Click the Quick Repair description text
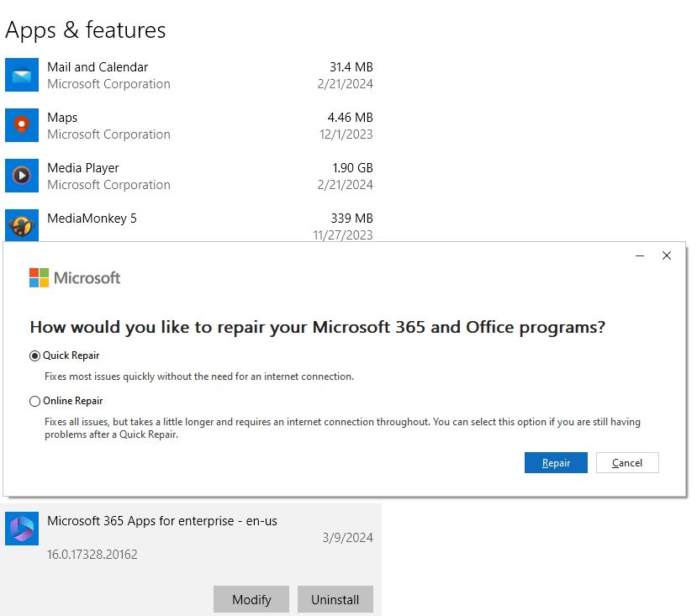 [199, 376]
